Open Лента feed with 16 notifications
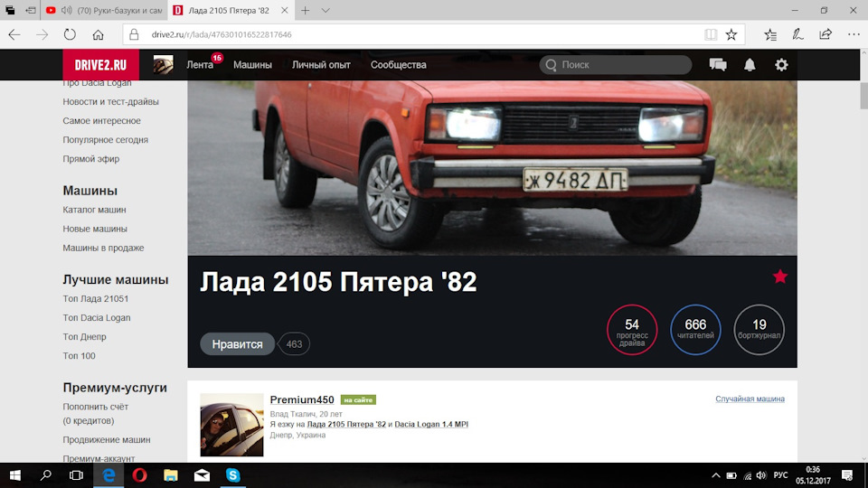Screen dimensions: 868x488 click(x=201, y=65)
